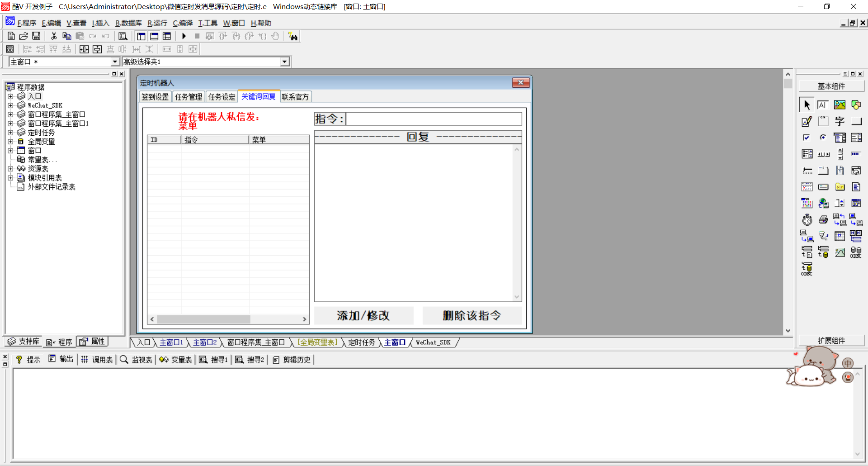Expand the 定时任务 tree node
This screenshot has width=868, height=466.
click(10, 133)
